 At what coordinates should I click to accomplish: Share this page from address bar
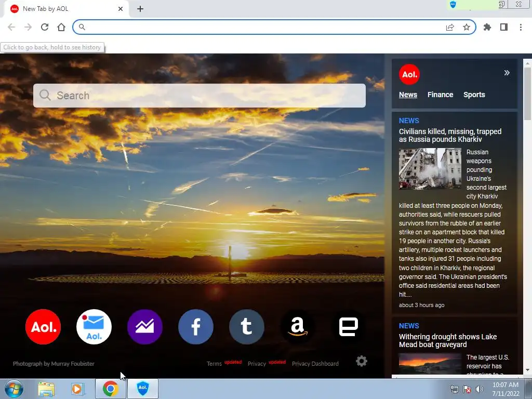(x=450, y=27)
